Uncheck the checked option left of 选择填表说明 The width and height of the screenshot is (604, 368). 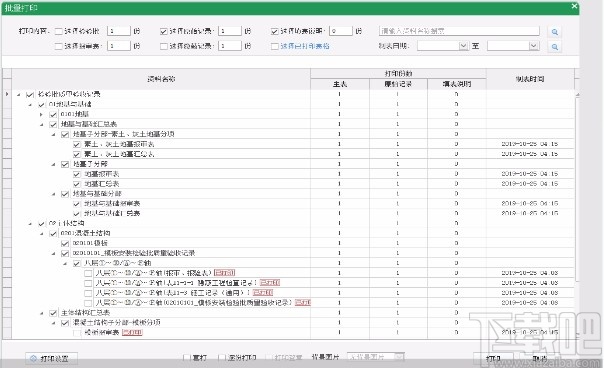164,31
